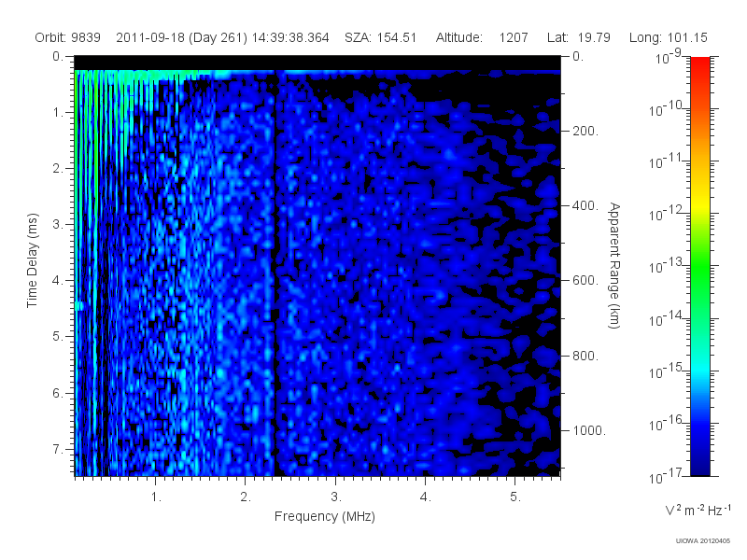Screen dimensions: 747x560
Task: Click the frequency tick label '1.'
Action: tap(156, 497)
